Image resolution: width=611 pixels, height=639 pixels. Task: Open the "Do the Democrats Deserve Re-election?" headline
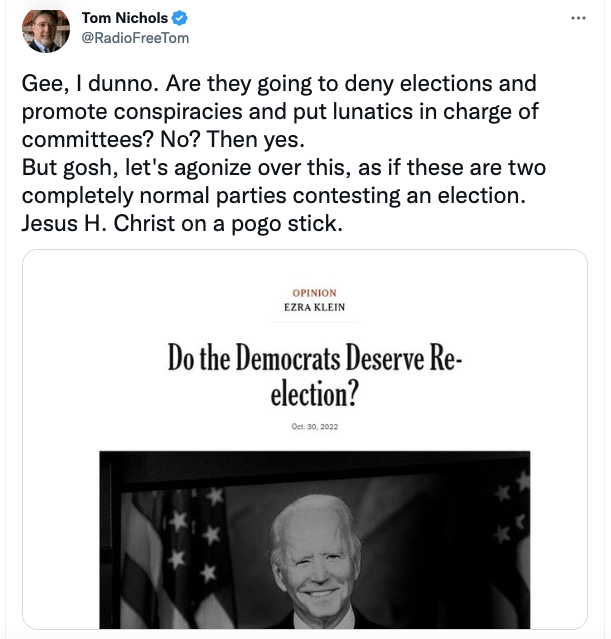(314, 377)
